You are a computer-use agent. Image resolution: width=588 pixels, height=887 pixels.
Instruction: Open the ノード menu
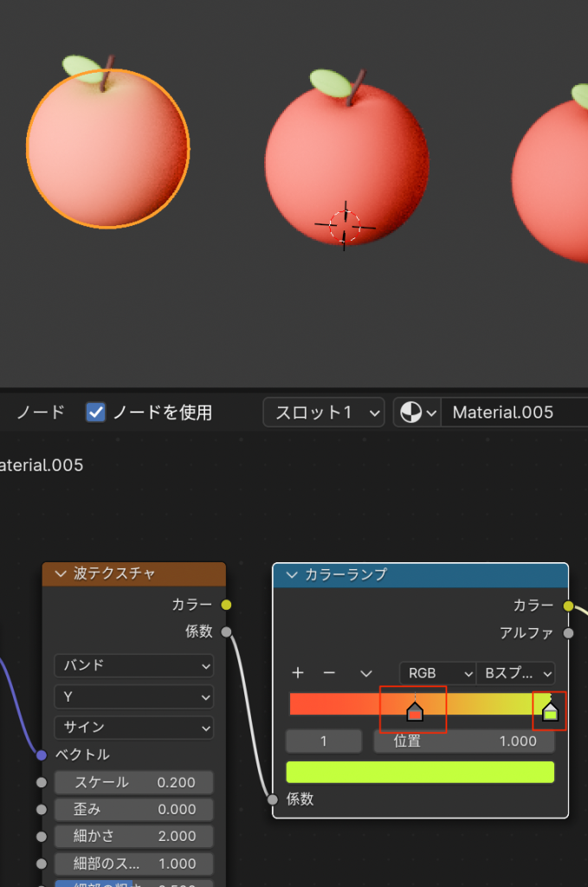point(41,412)
